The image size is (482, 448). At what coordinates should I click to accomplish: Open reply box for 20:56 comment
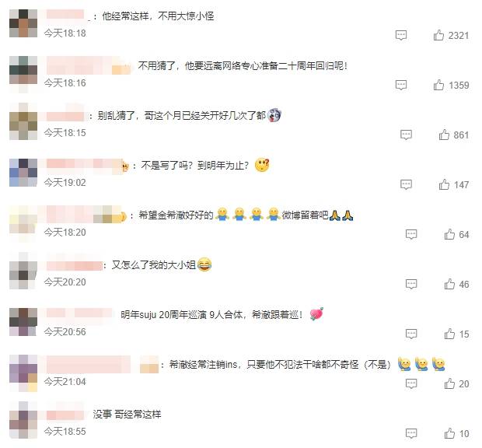[x=411, y=334]
